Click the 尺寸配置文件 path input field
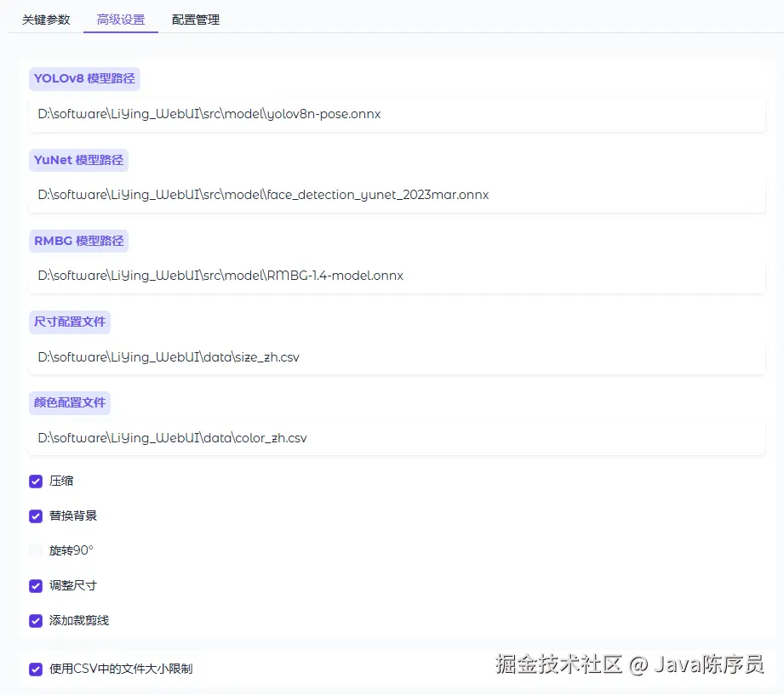The height and width of the screenshot is (695, 784). [397, 357]
